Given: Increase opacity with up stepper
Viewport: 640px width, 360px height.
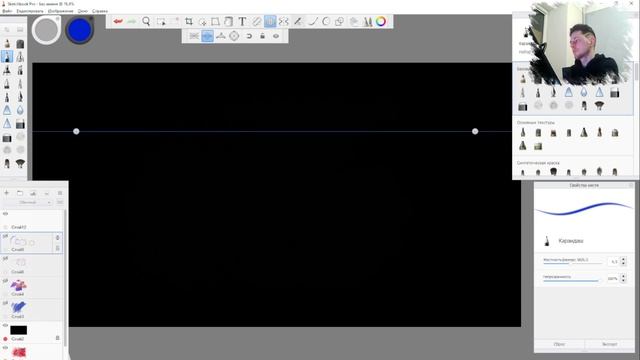Looking at the screenshot, I should click(x=623, y=276).
